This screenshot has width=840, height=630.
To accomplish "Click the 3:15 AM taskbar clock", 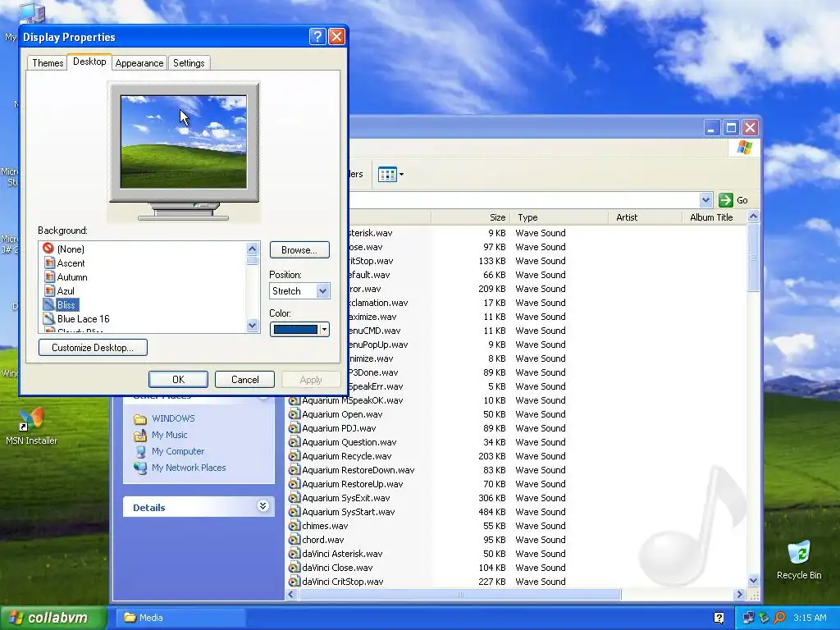I will point(810,618).
